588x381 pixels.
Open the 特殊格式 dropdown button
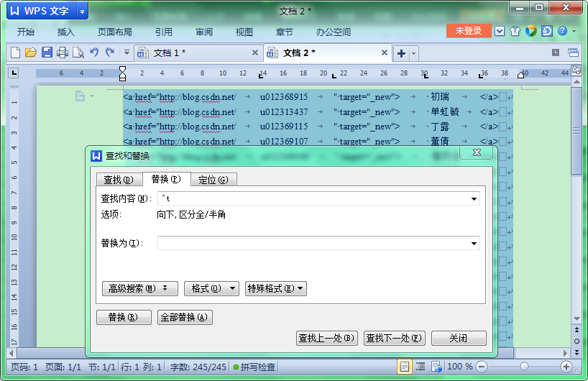pyautogui.click(x=276, y=288)
